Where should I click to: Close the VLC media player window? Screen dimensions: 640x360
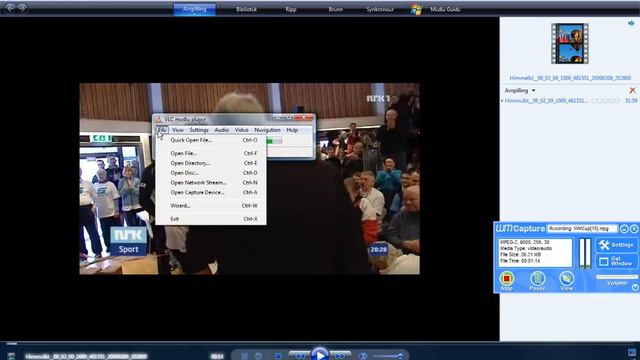coord(304,118)
